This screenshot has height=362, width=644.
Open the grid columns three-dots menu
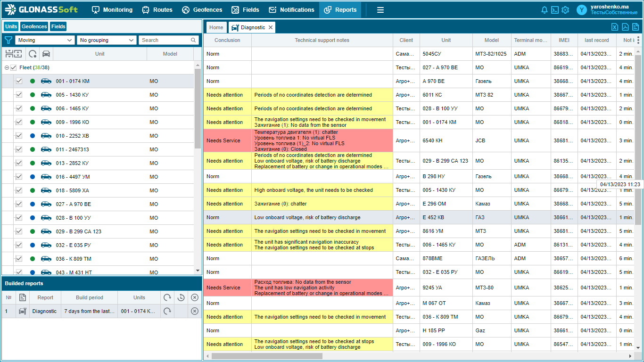tap(638, 40)
